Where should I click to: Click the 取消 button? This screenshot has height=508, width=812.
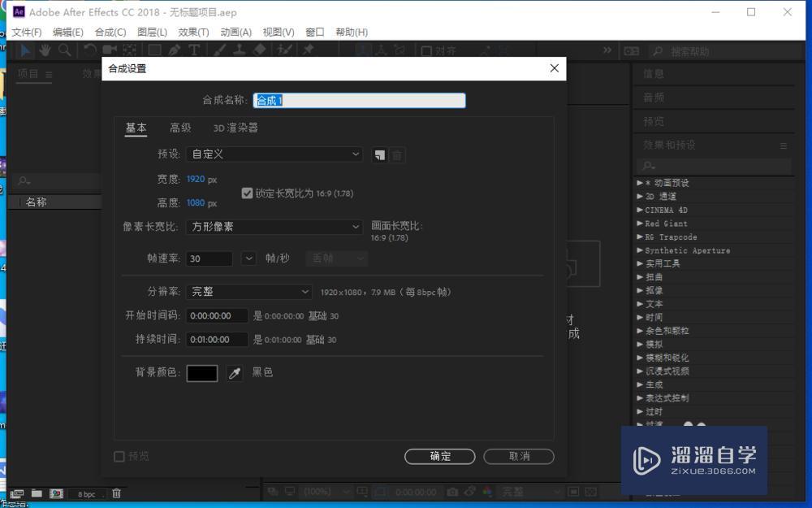[519, 456]
